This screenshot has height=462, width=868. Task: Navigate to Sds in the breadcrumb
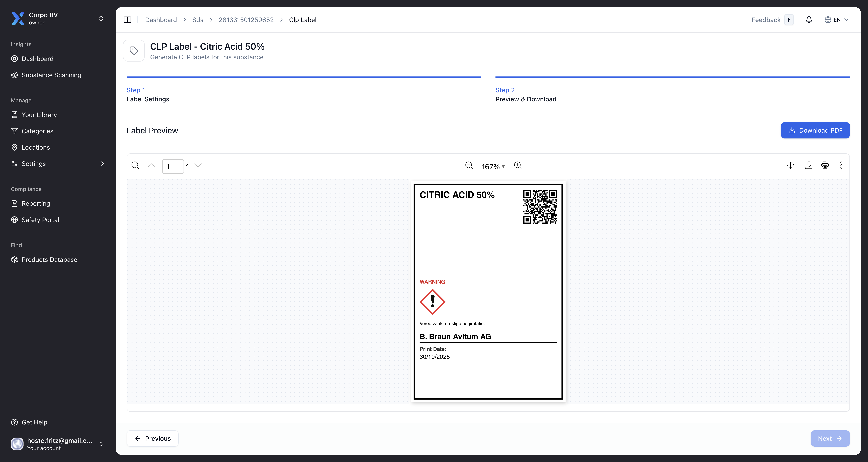click(198, 20)
